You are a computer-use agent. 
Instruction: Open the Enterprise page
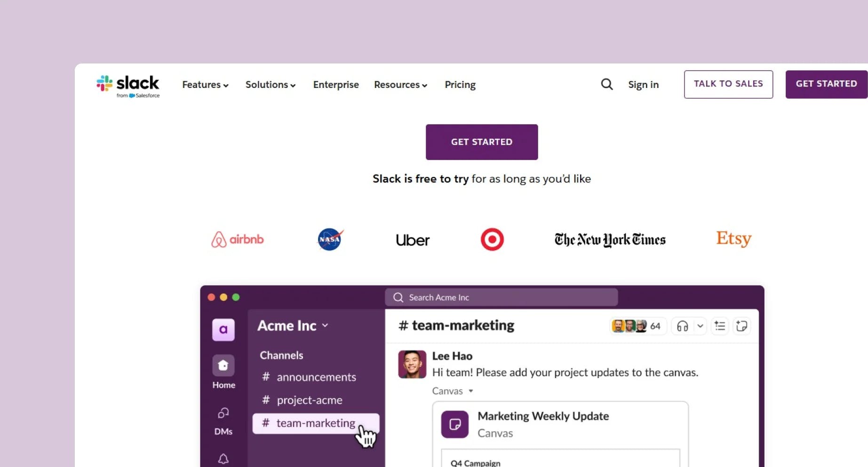(336, 85)
